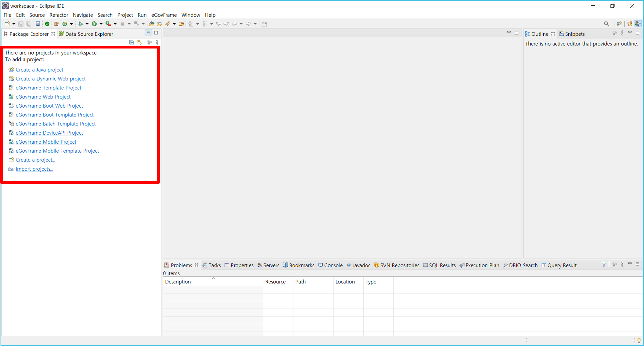Click the Previous Annotation icon
The height and width of the screenshot is (346, 644).
coord(205,24)
